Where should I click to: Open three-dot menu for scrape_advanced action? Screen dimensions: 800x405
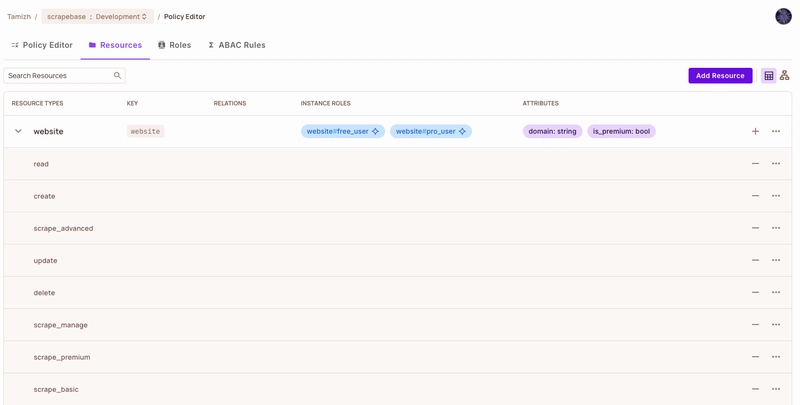point(776,228)
